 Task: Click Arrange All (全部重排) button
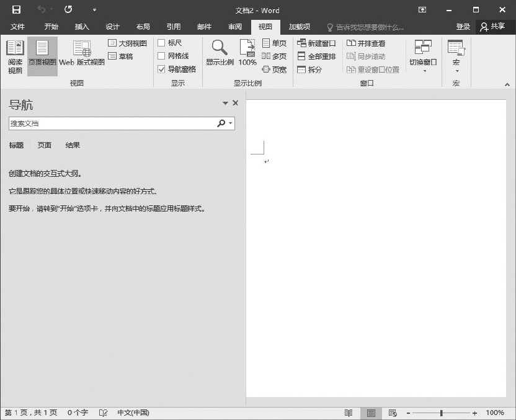point(316,56)
